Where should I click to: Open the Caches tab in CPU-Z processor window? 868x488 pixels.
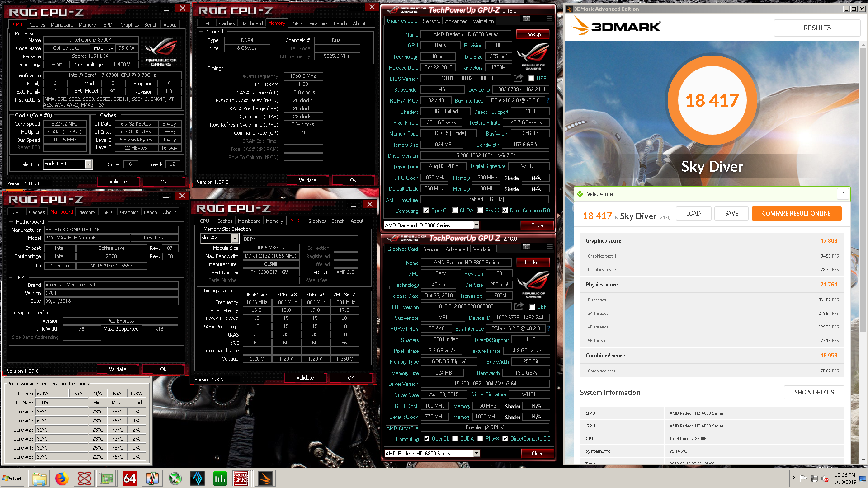[x=37, y=25]
